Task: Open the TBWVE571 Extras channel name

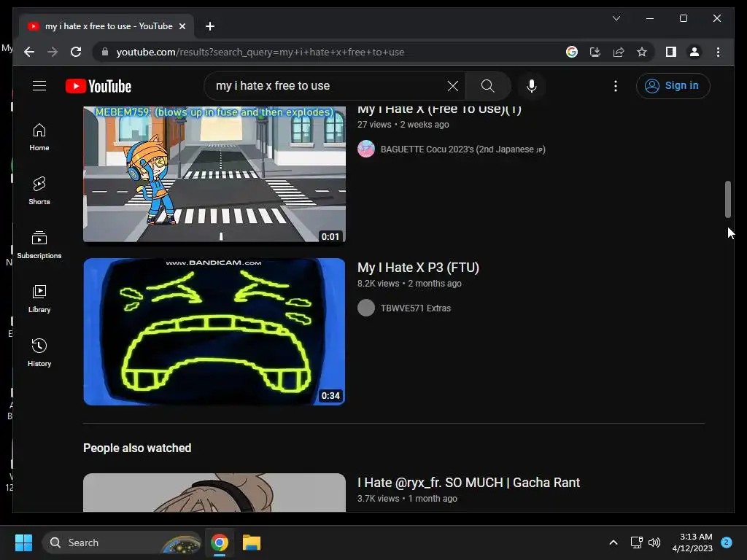Action: click(x=415, y=308)
